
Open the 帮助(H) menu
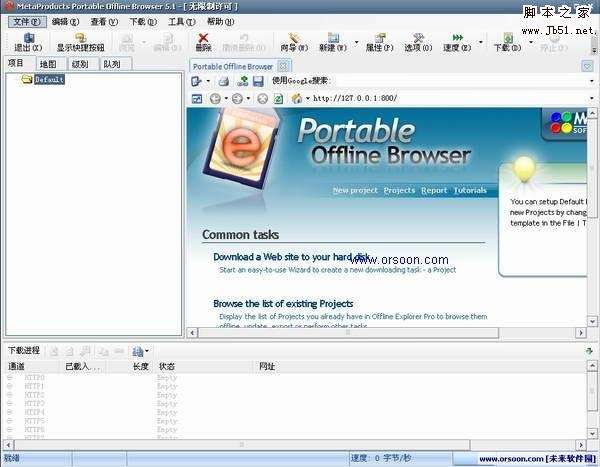(220, 22)
